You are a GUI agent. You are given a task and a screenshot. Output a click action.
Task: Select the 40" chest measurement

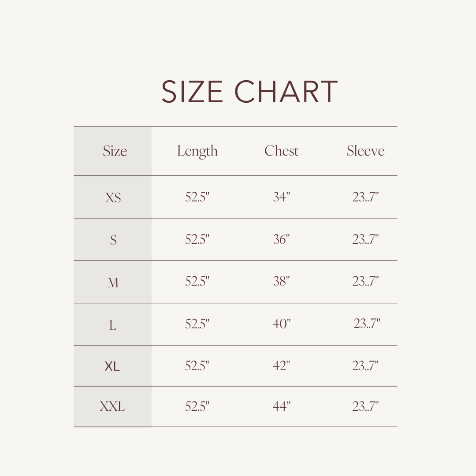282,324
